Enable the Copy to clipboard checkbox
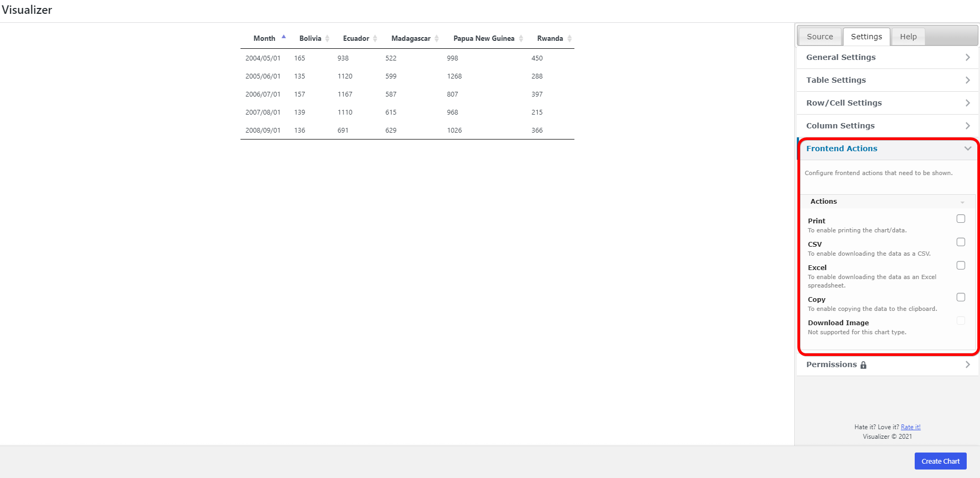980x478 pixels. tap(960, 298)
